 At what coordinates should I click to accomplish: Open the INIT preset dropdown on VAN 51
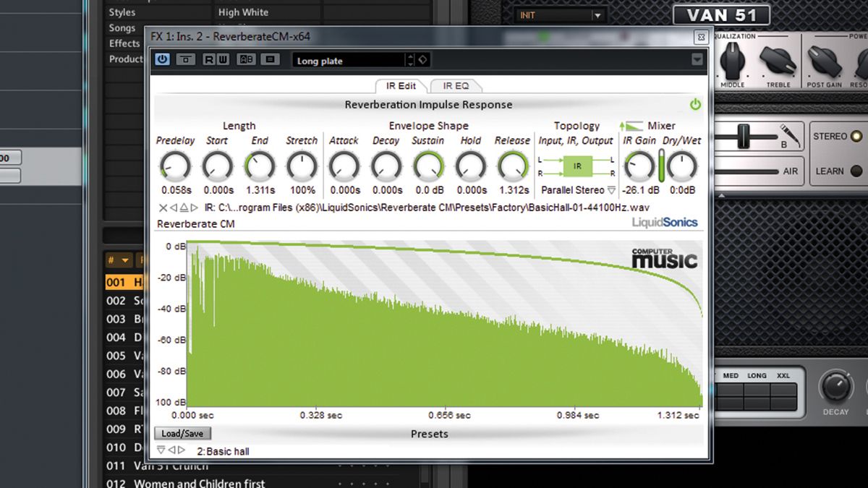597,14
